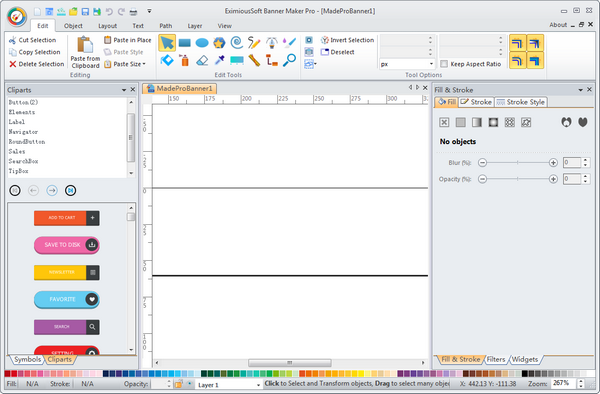Select the Calligraphy brush tool
Image resolution: width=600 pixels, height=394 pixels.
pos(289,42)
